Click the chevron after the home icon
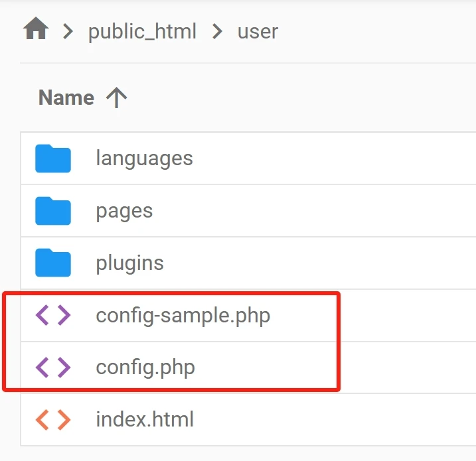Image resolution: width=476 pixels, height=461 pixels. click(68, 32)
